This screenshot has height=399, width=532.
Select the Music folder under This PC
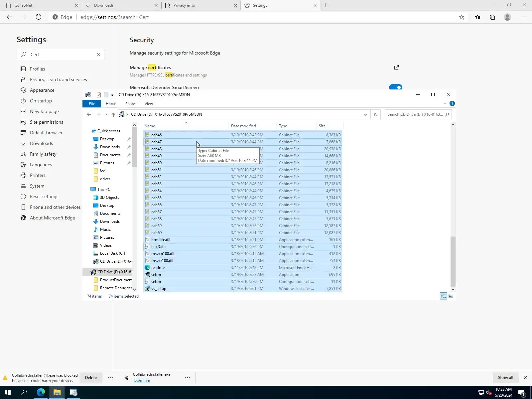[x=105, y=229]
